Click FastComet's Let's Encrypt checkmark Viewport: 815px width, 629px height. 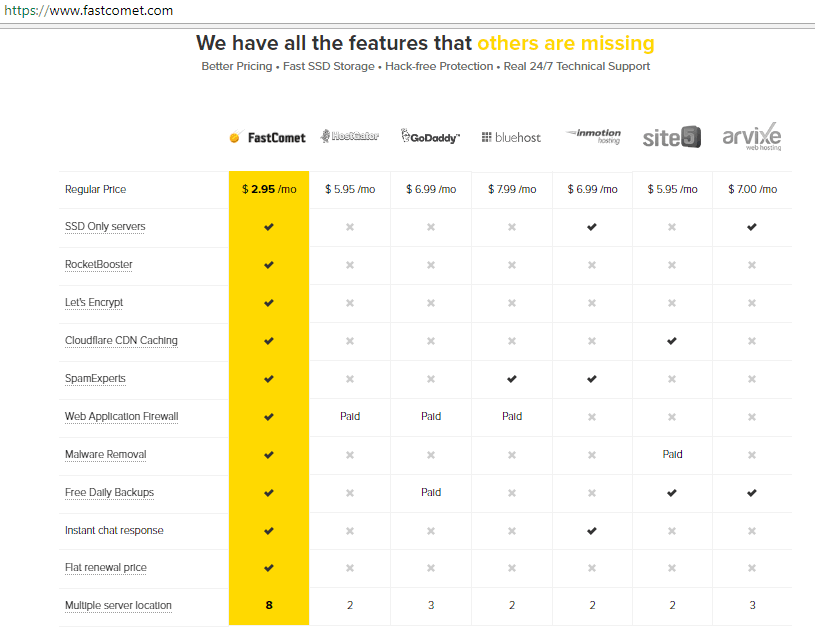pos(269,303)
